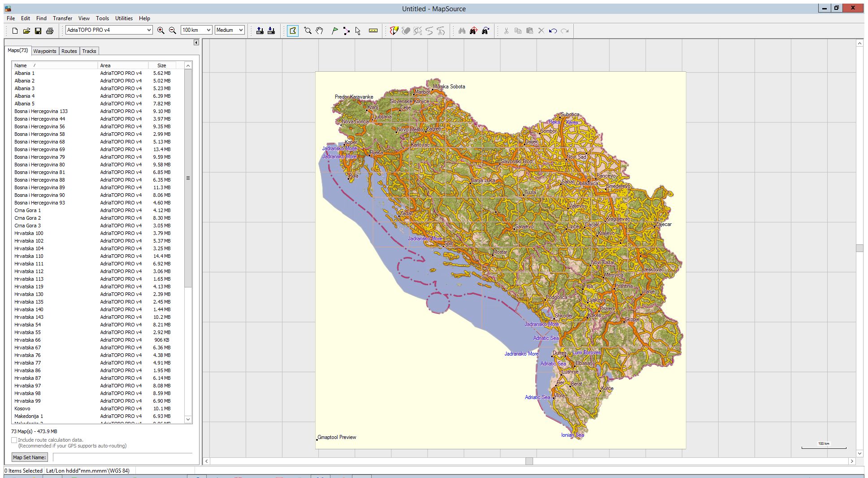Select the Maps(73) tab

pos(18,50)
